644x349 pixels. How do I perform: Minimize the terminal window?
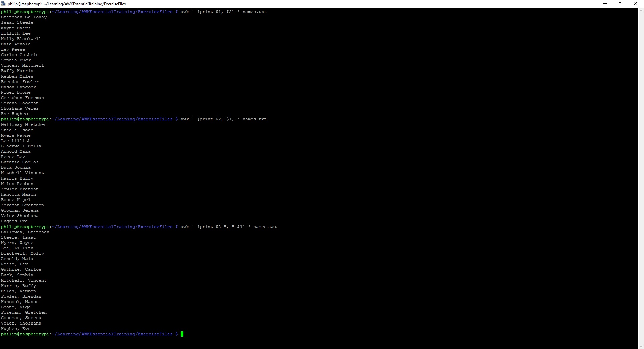point(605,4)
